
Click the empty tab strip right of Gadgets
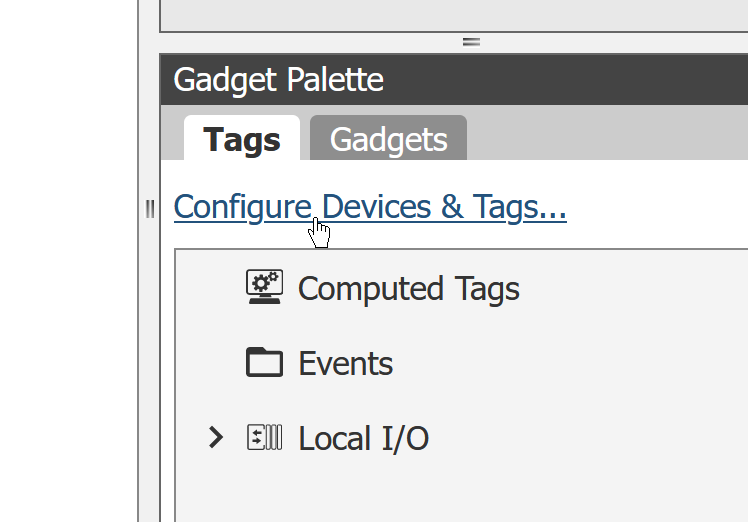pyautogui.click(x=607, y=133)
